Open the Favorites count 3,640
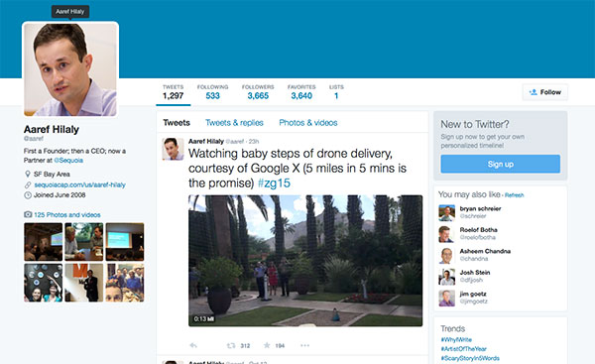Viewport: 595px width, 364px height. (301, 92)
